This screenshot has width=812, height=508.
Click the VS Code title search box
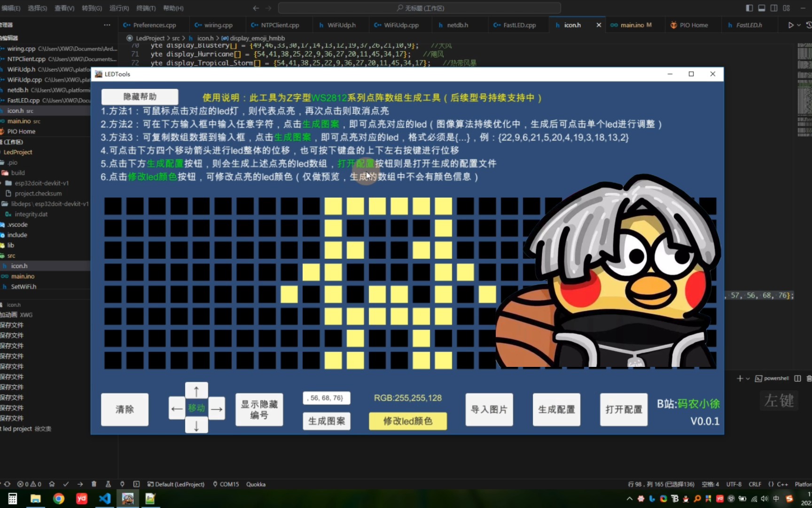click(420, 8)
